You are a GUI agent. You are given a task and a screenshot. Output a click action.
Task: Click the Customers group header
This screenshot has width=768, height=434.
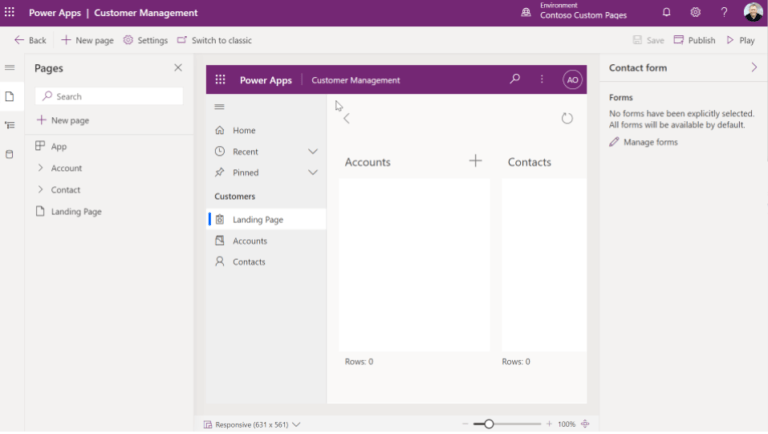(x=235, y=196)
